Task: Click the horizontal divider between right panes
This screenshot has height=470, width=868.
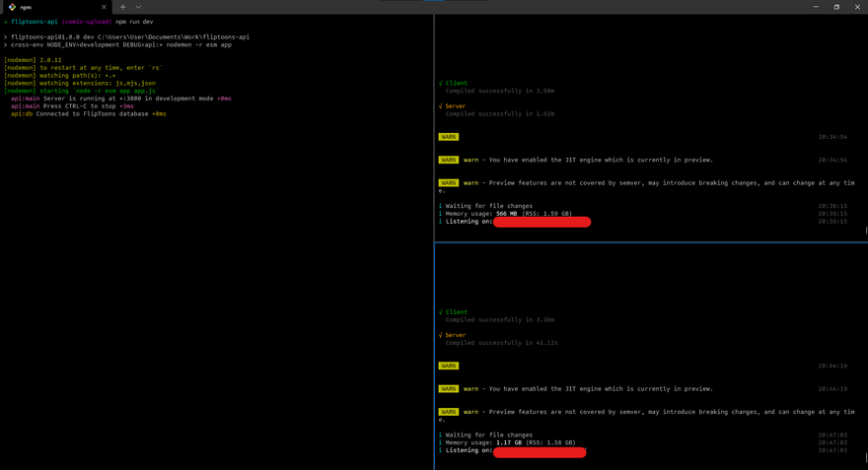Action: click(x=651, y=241)
